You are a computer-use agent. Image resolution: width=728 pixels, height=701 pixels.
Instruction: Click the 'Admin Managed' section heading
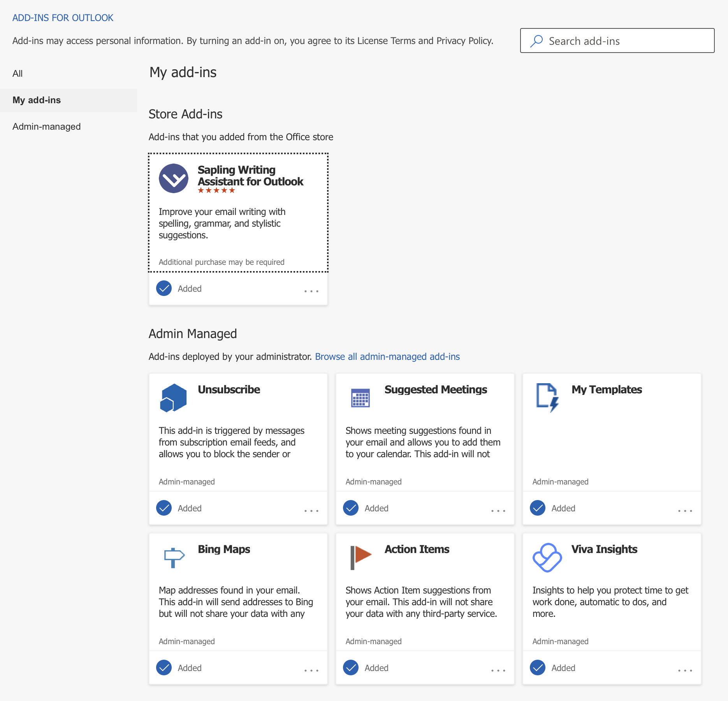[193, 334]
